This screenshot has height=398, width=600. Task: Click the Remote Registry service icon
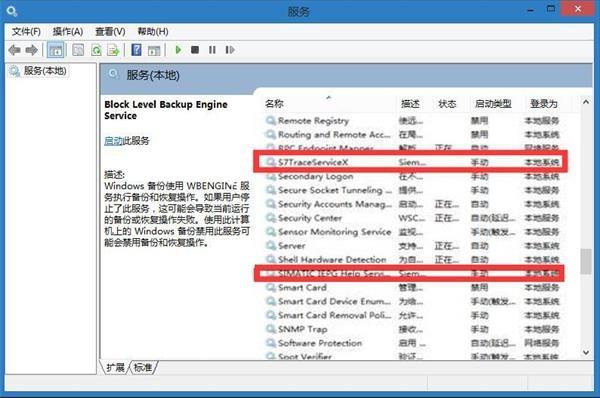(271, 121)
